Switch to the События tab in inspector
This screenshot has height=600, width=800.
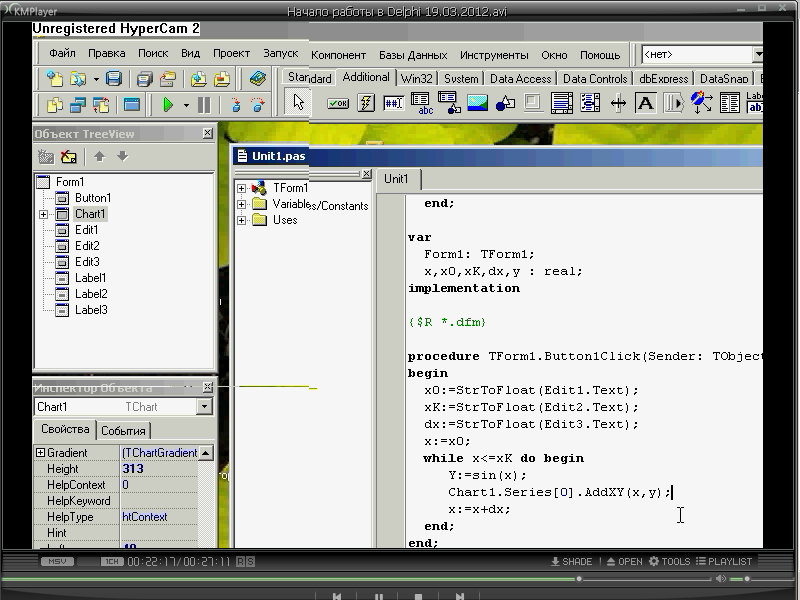pyautogui.click(x=123, y=431)
